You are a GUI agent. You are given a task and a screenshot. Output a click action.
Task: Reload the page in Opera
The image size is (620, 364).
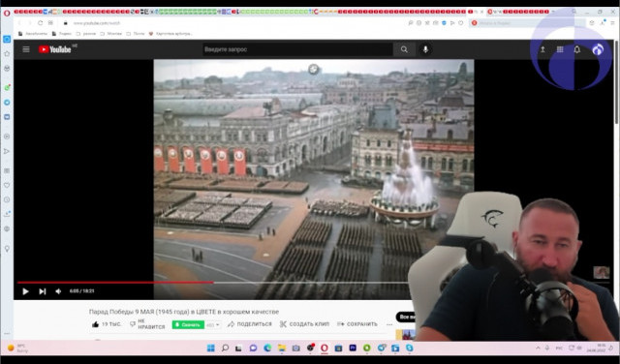click(40, 23)
